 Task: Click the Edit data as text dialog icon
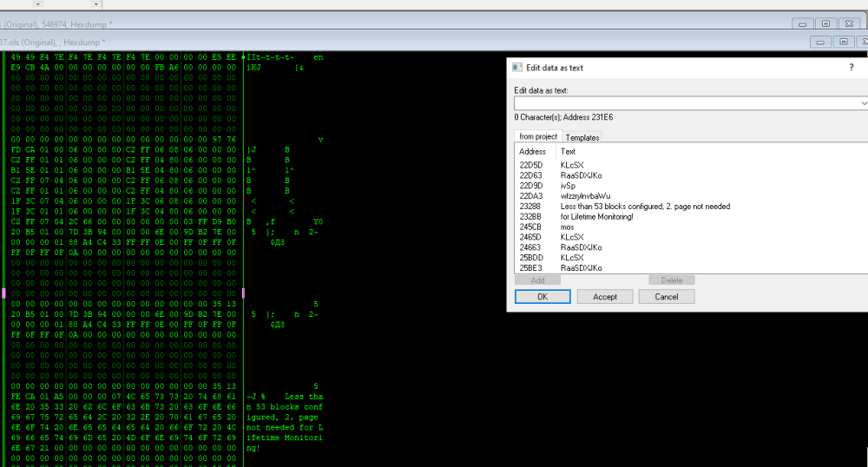coord(517,68)
